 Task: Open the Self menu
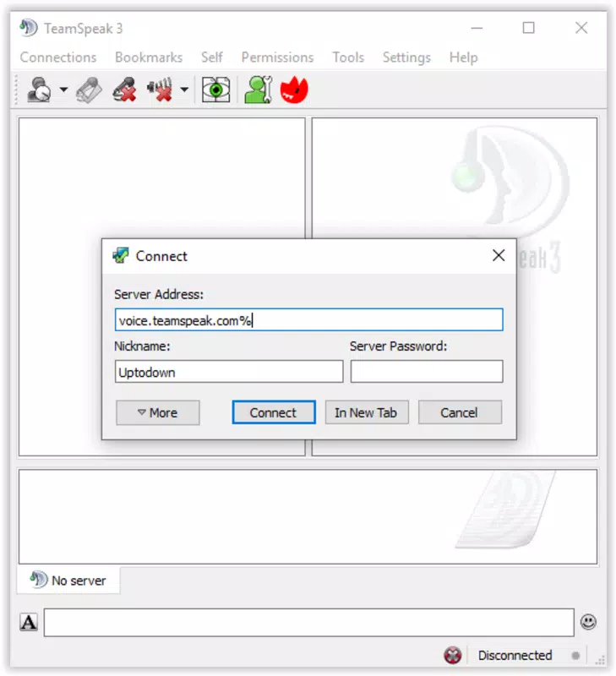[x=211, y=57]
